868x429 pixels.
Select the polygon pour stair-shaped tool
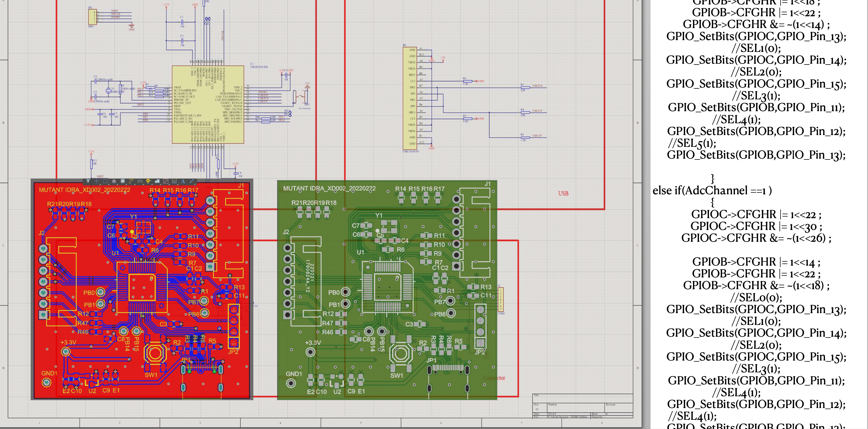pyautogui.click(x=157, y=181)
